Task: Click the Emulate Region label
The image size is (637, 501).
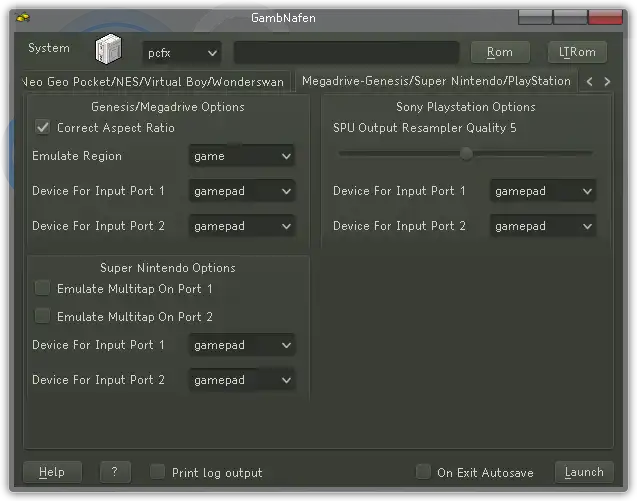Action: 77,156
